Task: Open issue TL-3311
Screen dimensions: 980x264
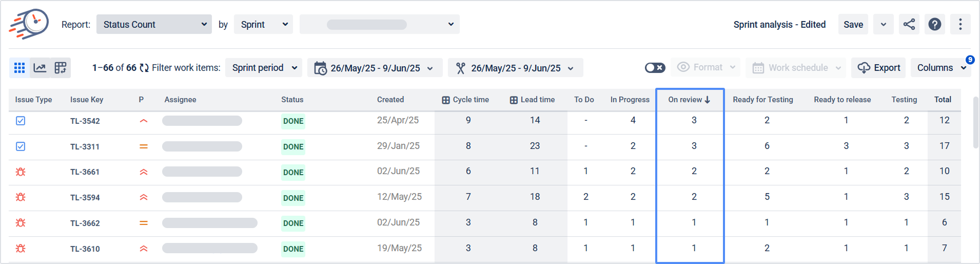Action: pyautogui.click(x=85, y=147)
